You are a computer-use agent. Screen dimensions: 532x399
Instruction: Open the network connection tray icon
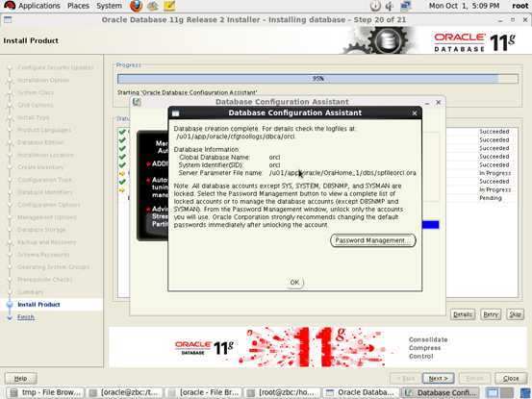406,6
